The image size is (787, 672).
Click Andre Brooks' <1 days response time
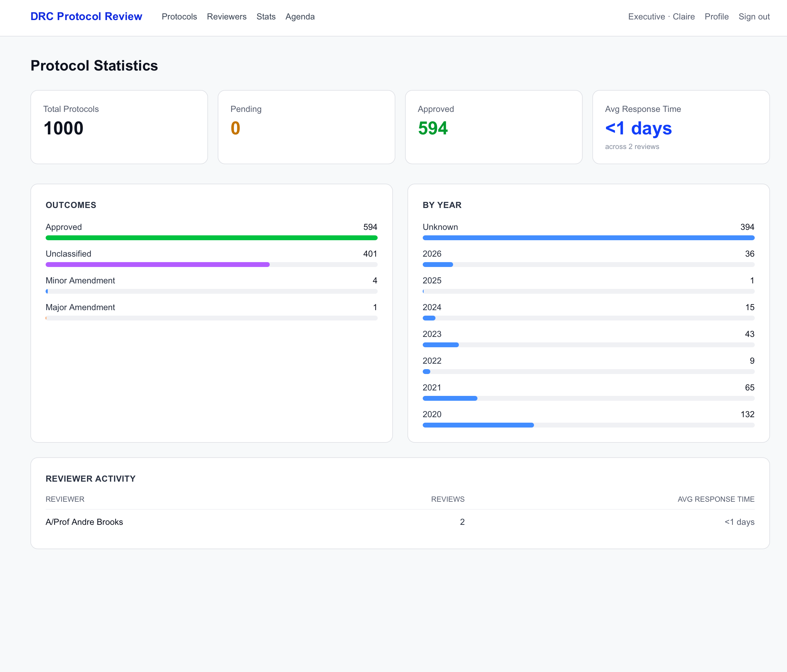740,522
